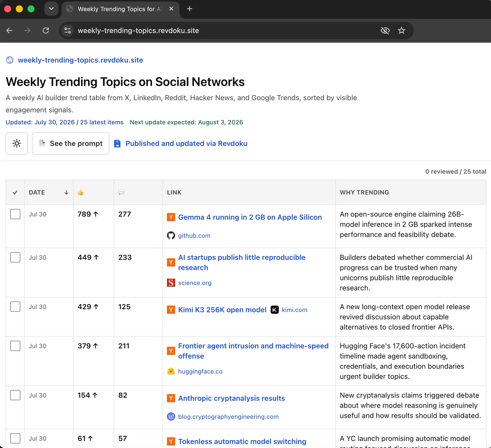
Task: Open blog.cryptographyengineering.com source link
Action: [x=228, y=417]
